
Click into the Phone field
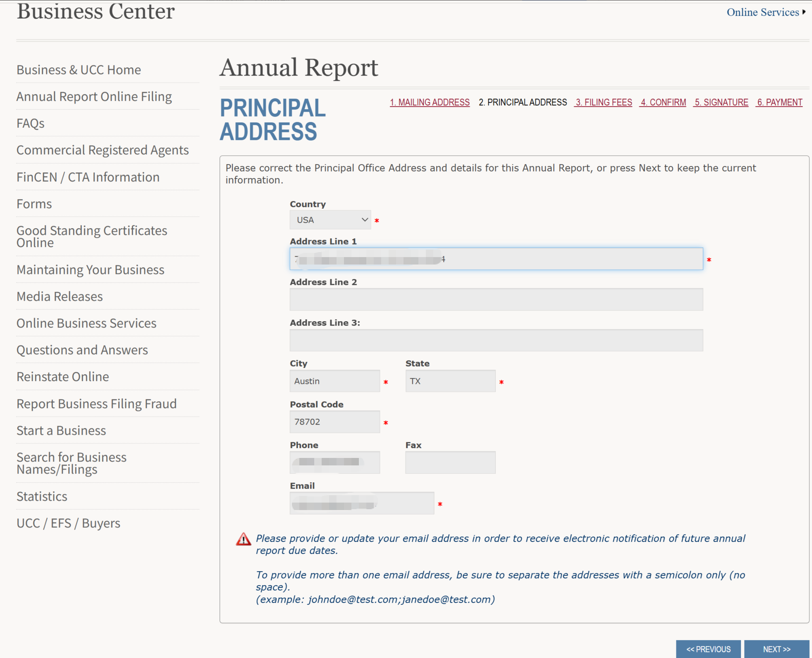click(334, 462)
